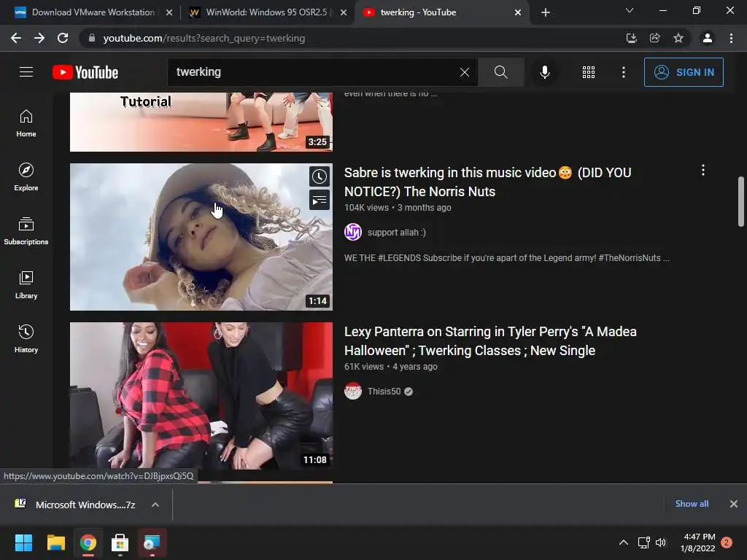The width and height of the screenshot is (747, 560).
Task: Visit the support allah :) channel
Action: (x=396, y=233)
